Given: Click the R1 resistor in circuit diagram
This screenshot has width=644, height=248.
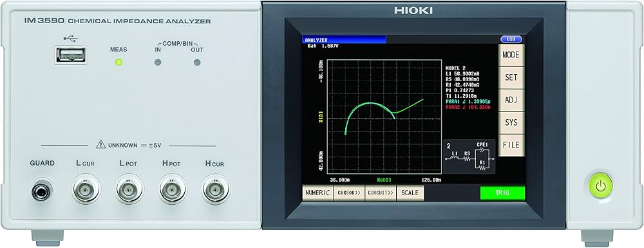Looking at the screenshot, I should 482,166.
